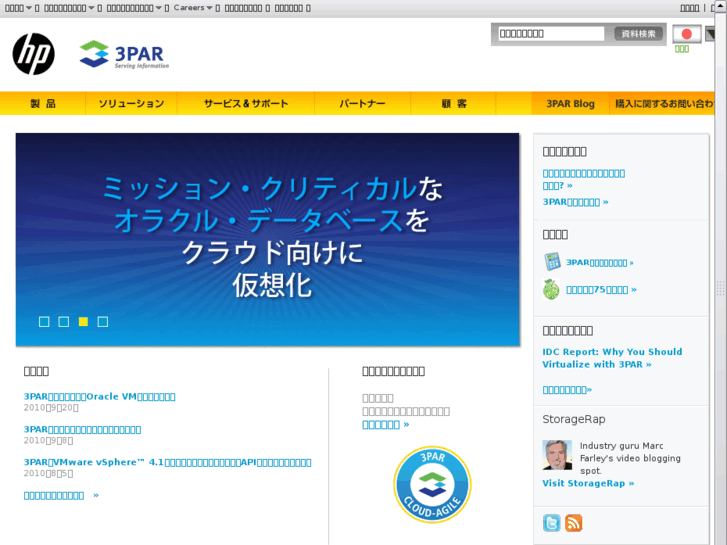Select the yellow third banner slide indicator
This screenshot has height=545, width=727.
pyautogui.click(x=83, y=321)
